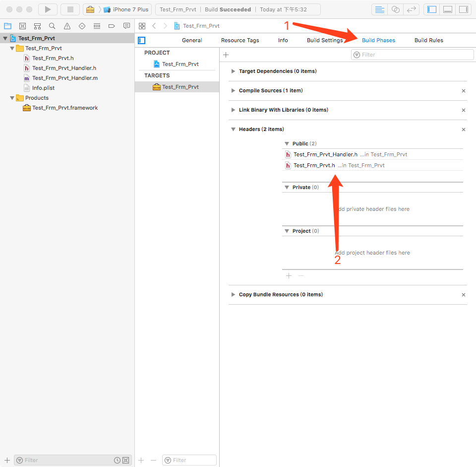476x467 pixels.
Task: Toggle the Navigator panel
Action: pos(432,9)
